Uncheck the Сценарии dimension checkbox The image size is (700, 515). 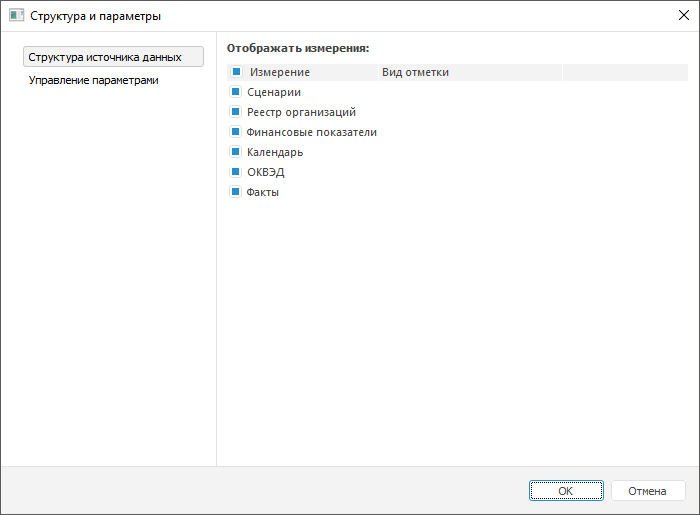(x=237, y=92)
